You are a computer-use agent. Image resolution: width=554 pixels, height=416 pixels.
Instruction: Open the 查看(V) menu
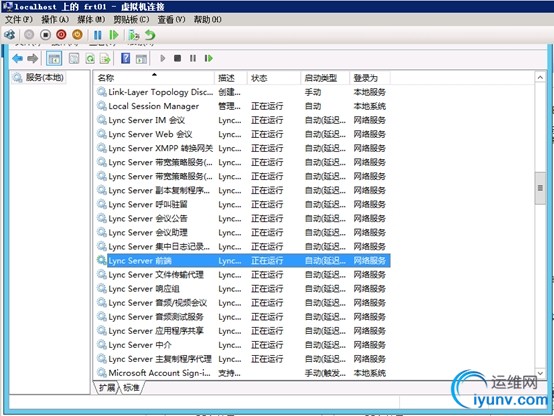pyautogui.click(x=171, y=19)
